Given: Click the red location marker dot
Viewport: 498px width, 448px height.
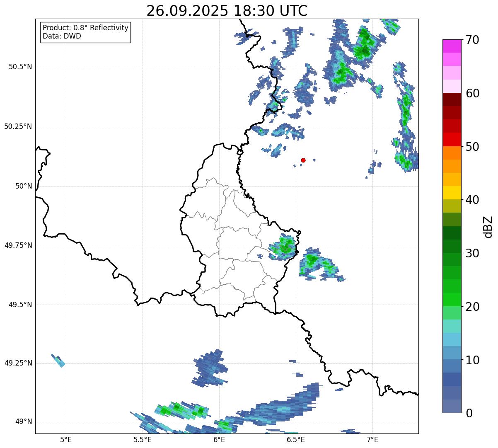Looking at the screenshot, I should (x=303, y=160).
